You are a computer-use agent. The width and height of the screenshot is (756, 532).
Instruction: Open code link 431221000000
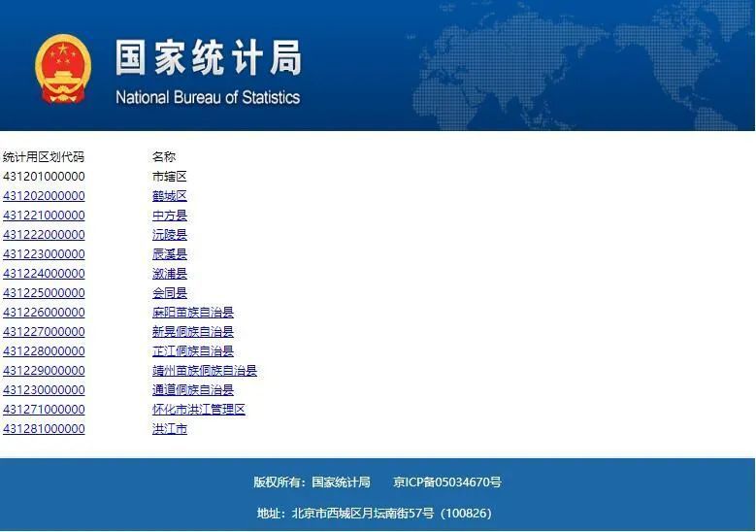click(44, 216)
